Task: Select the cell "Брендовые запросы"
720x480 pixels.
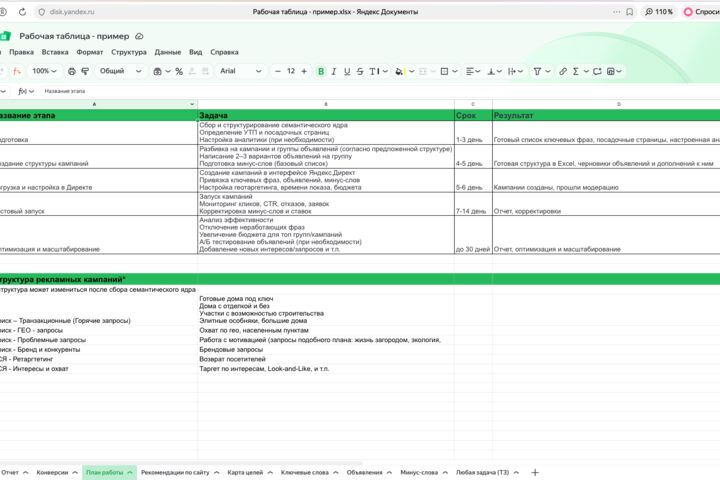Action: [326, 350]
